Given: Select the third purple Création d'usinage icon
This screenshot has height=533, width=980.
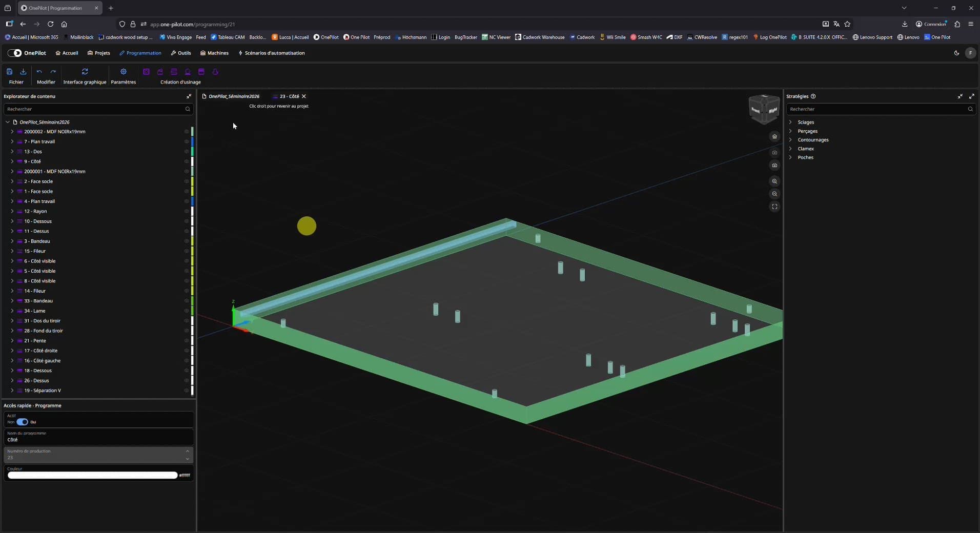Looking at the screenshot, I should point(174,72).
